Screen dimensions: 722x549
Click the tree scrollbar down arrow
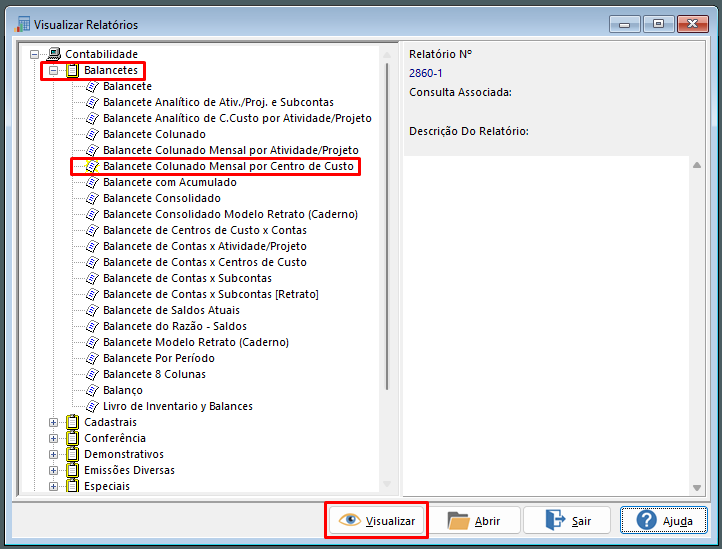coord(387,484)
